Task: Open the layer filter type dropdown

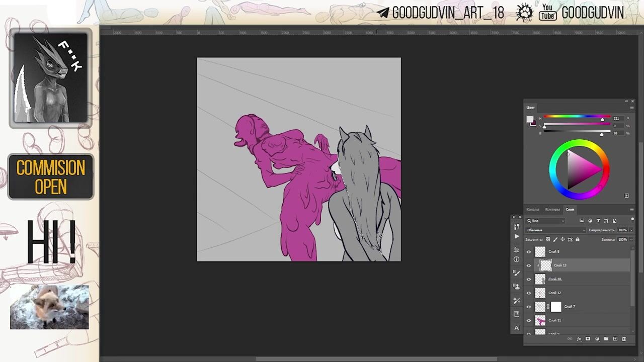Action: (545, 221)
